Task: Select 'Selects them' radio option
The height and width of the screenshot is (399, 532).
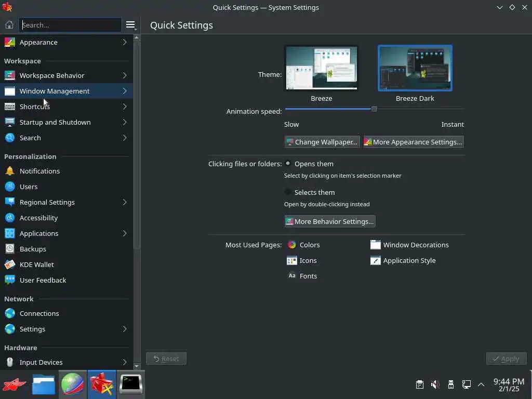Action: click(288, 192)
